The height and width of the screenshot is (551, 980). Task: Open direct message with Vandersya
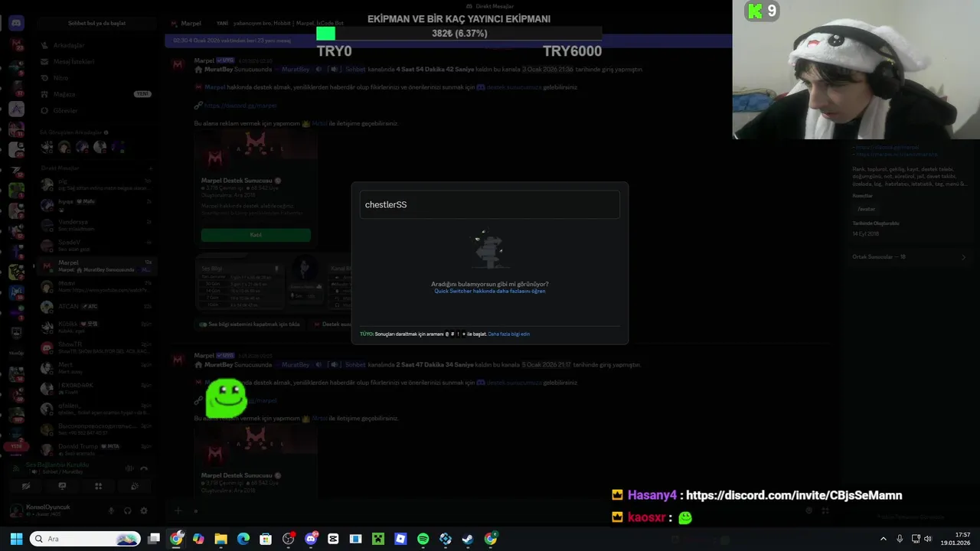pyautogui.click(x=96, y=226)
